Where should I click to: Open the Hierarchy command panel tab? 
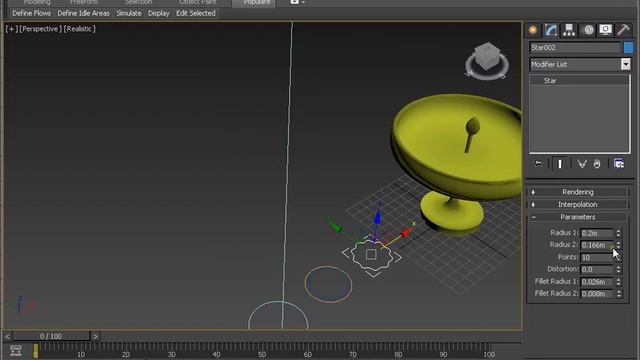tap(569, 30)
